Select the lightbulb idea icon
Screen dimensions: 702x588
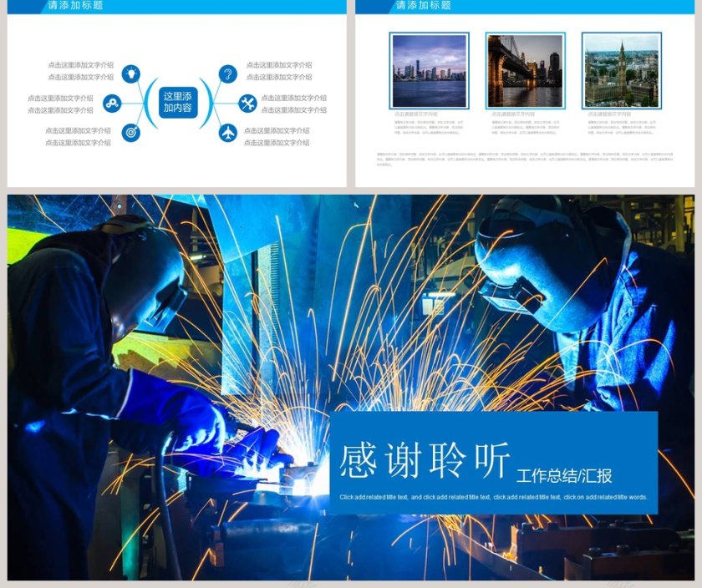coord(132,73)
